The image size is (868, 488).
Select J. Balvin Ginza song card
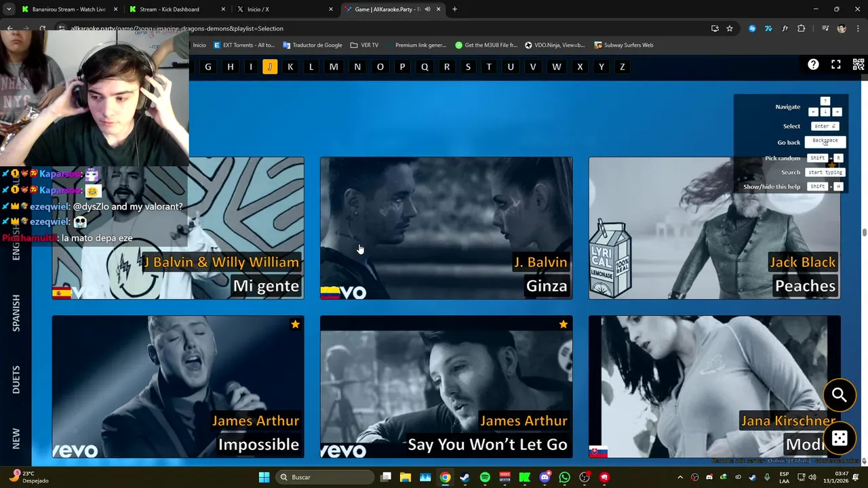click(x=446, y=228)
